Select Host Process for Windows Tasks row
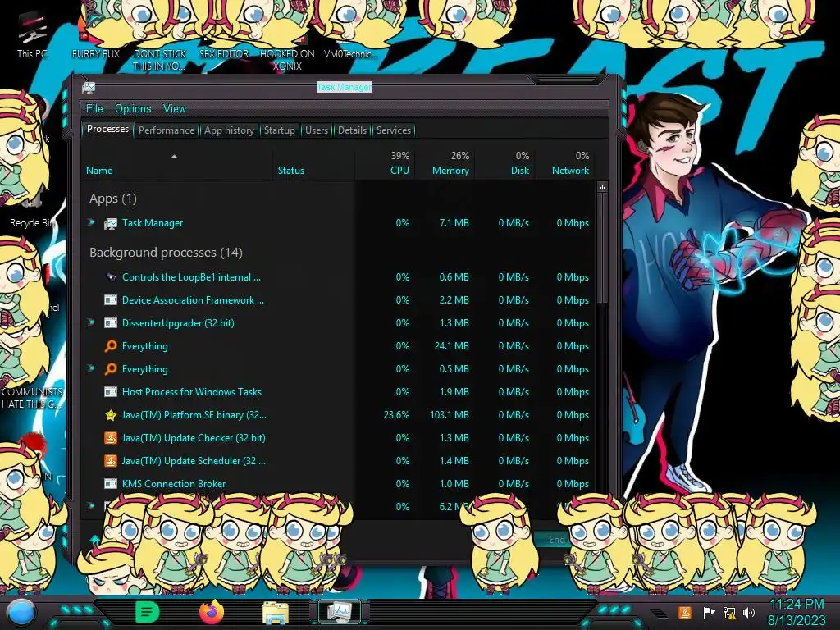The width and height of the screenshot is (840, 630). (340, 392)
